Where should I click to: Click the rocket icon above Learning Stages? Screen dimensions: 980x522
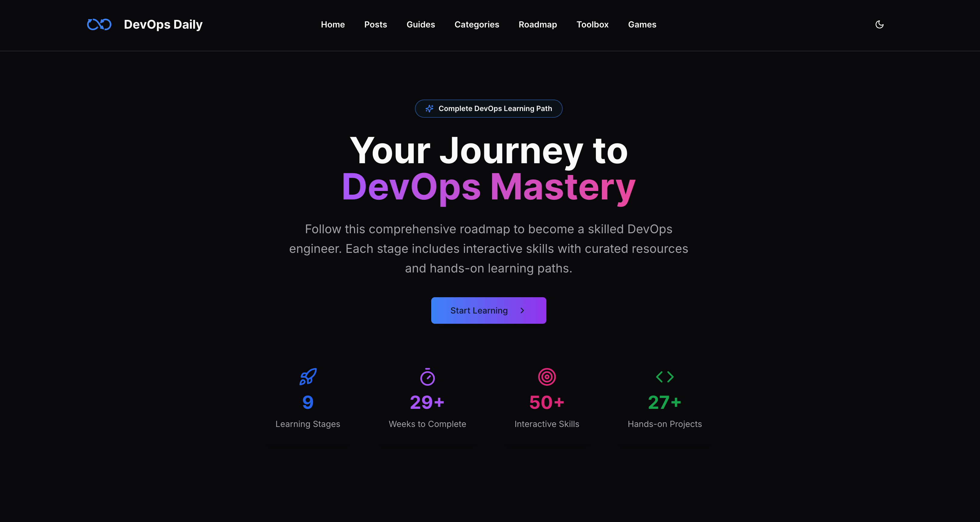point(308,377)
